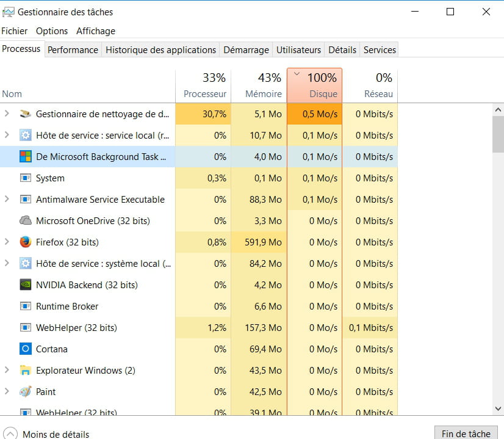
Task: Click the scrollbar down arrow
Action: pos(498,408)
